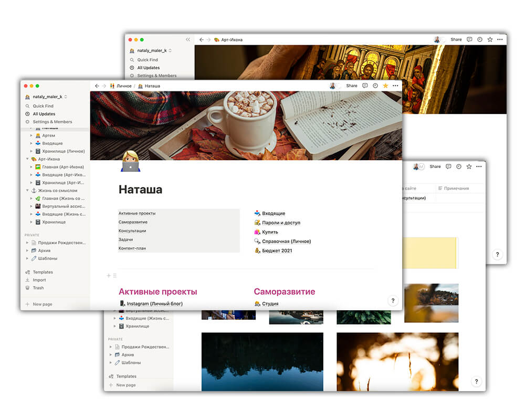Click Share in Арт-Икона window
The height and width of the screenshot is (420, 525).
[x=456, y=39]
